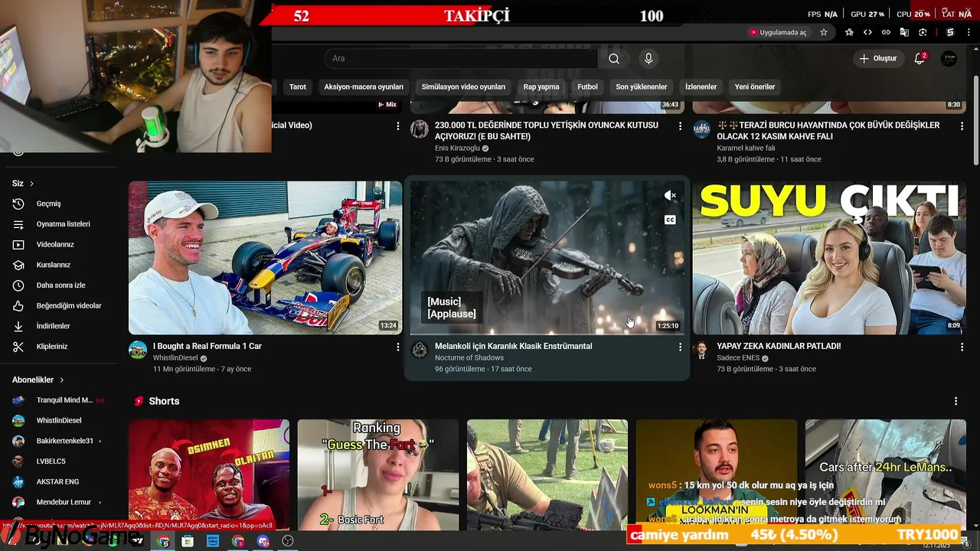Open Prime Video in taskbar

(x=213, y=541)
